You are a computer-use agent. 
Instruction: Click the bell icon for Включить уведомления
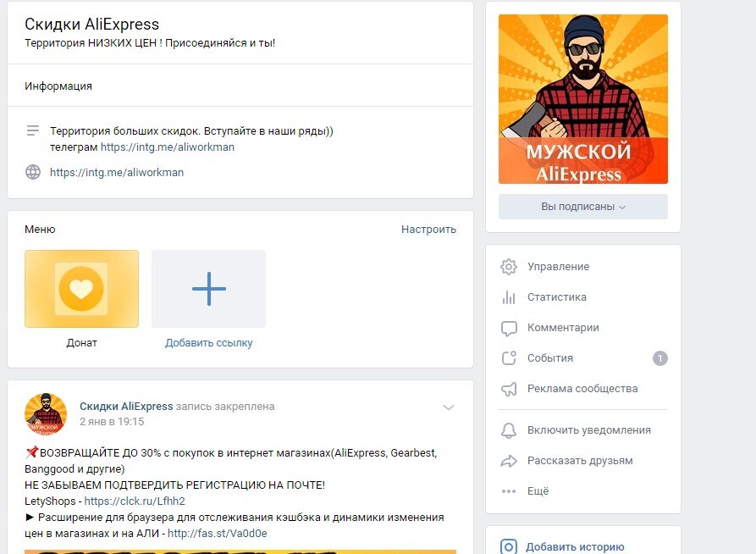[x=509, y=430]
